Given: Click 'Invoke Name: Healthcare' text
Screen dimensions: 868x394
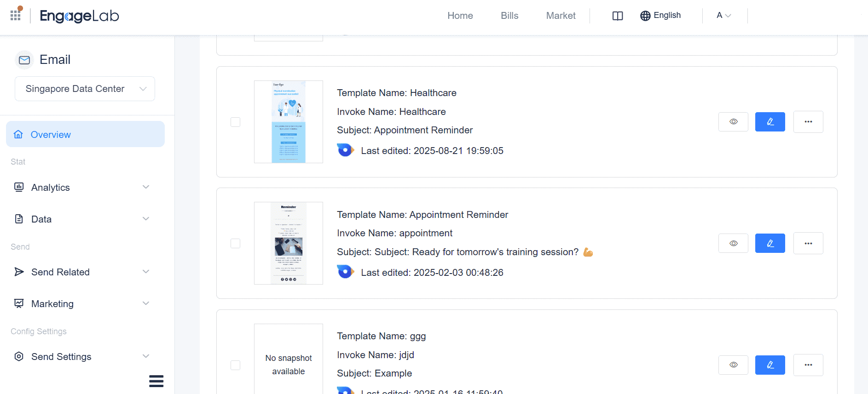Looking at the screenshot, I should [x=391, y=112].
